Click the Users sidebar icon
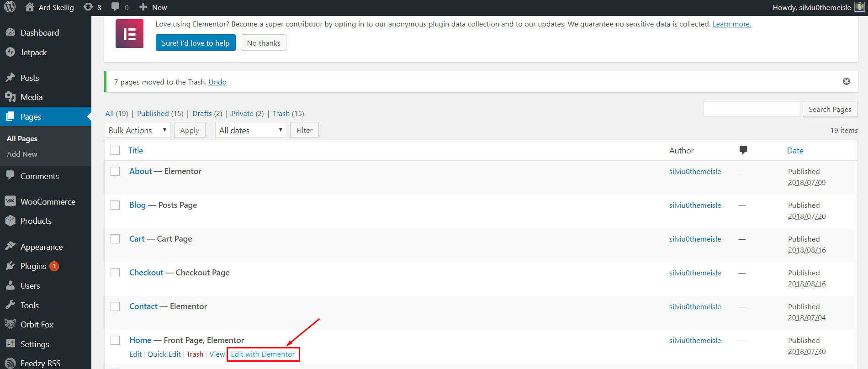The width and height of the screenshot is (868, 369). click(x=10, y=285)
